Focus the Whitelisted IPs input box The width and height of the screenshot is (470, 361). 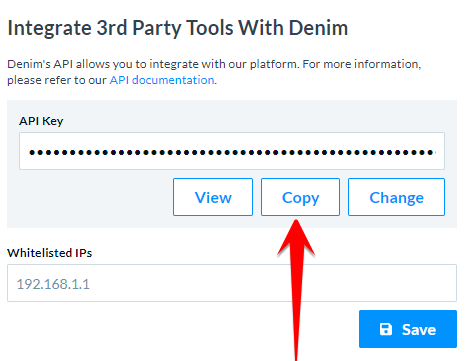point(232,283)
